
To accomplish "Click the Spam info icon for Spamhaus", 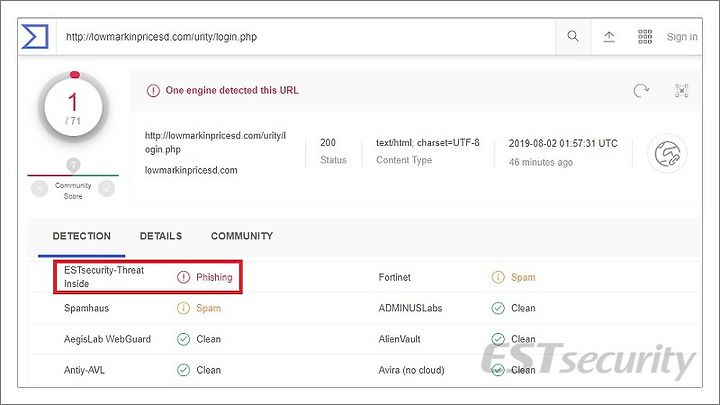I will (x=183, y=308).
